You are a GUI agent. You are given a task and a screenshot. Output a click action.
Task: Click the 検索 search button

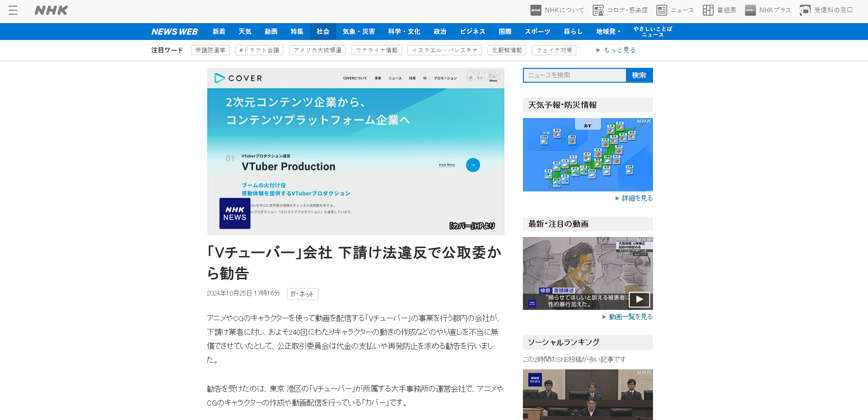click(639, 75)
